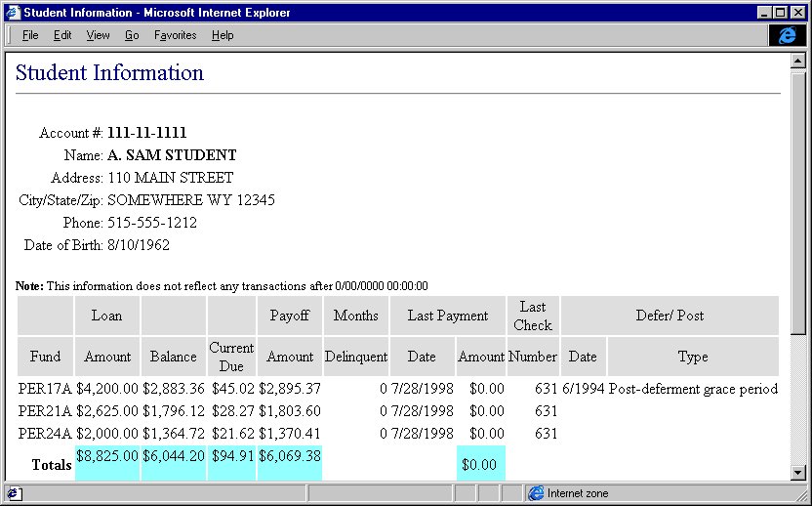Click account number 111-11-1111
This screenshot has width=812, height=506.
(147, 133)
